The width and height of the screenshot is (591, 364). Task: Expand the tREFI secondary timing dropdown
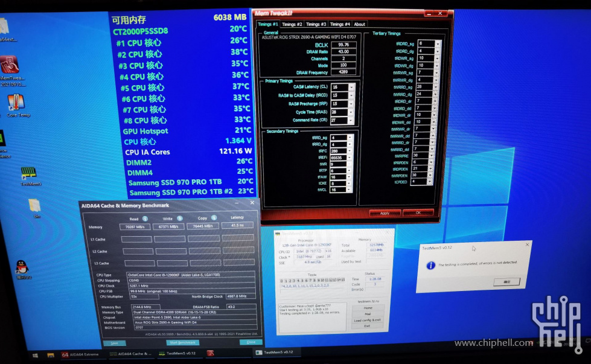(x=349, y=158)
